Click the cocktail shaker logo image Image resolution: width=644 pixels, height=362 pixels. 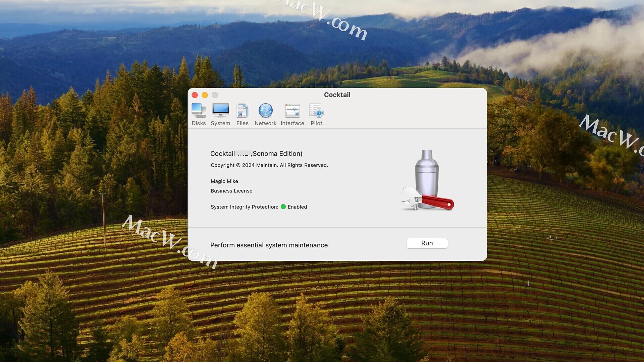point(427,180)
